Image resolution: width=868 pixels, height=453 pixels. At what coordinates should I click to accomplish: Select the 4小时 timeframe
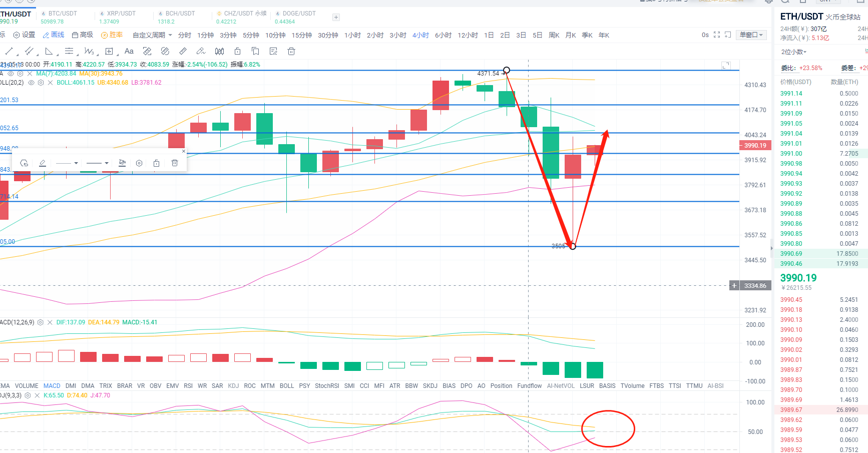pyautogui.click(x=420, y=35)
